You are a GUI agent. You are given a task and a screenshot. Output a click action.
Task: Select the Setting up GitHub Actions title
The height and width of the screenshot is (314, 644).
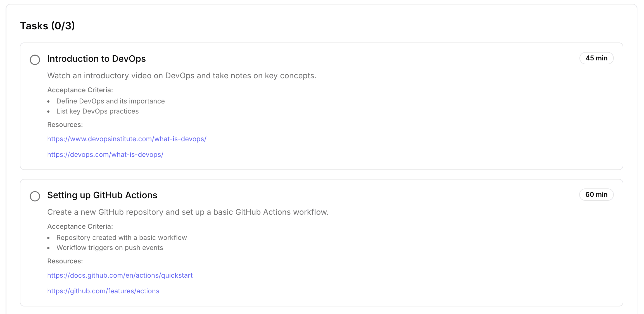click(x=102, y=195)
